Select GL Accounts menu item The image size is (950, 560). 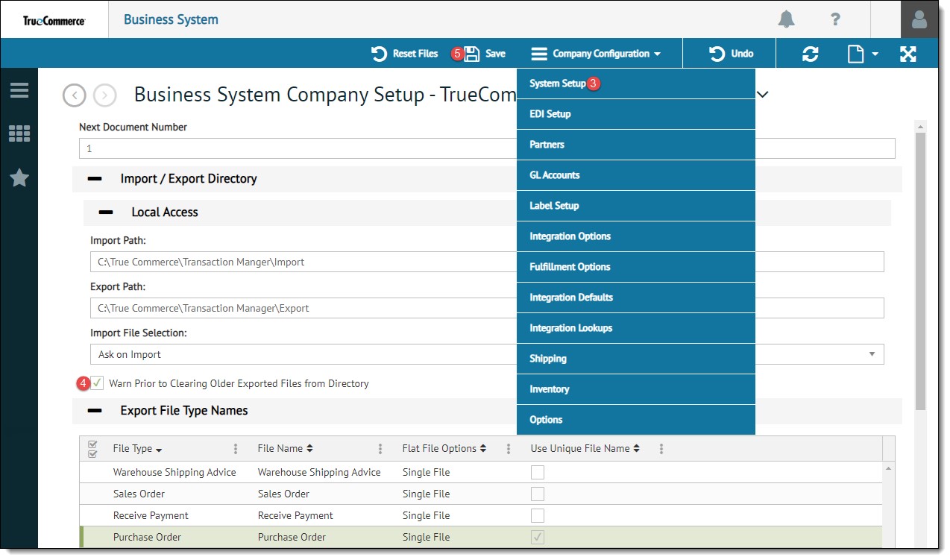[636, 175]
